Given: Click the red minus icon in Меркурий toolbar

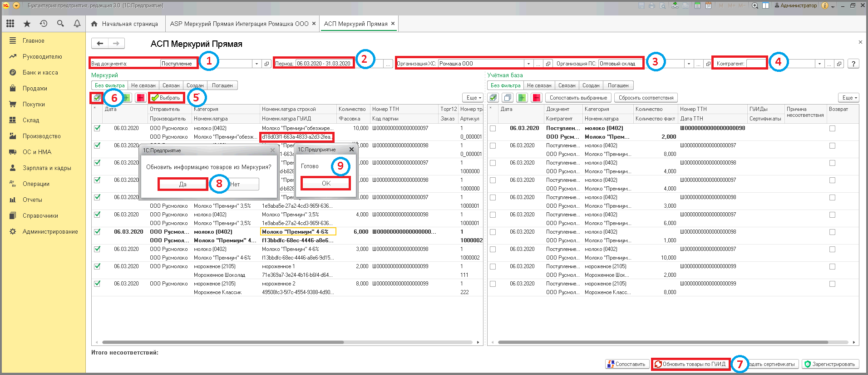Looking at the screenshot, I should [140, 98].
